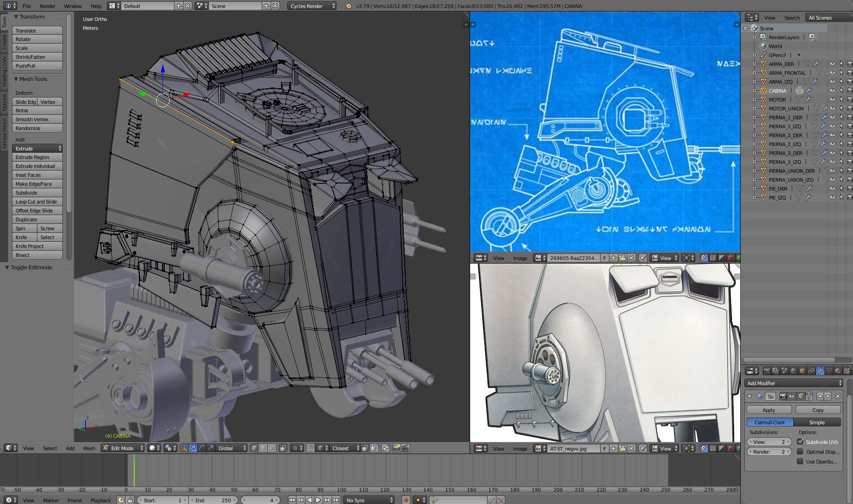This screenshot has height=504, width=853.
Task: Open the Render properties camera icon
Action: coord(767,371)
